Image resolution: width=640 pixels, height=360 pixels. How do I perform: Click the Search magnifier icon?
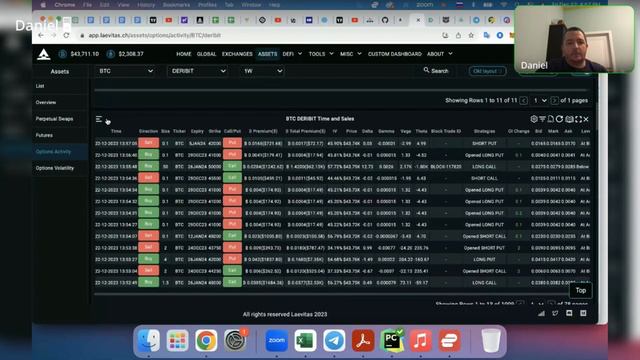tap(426, 70)
